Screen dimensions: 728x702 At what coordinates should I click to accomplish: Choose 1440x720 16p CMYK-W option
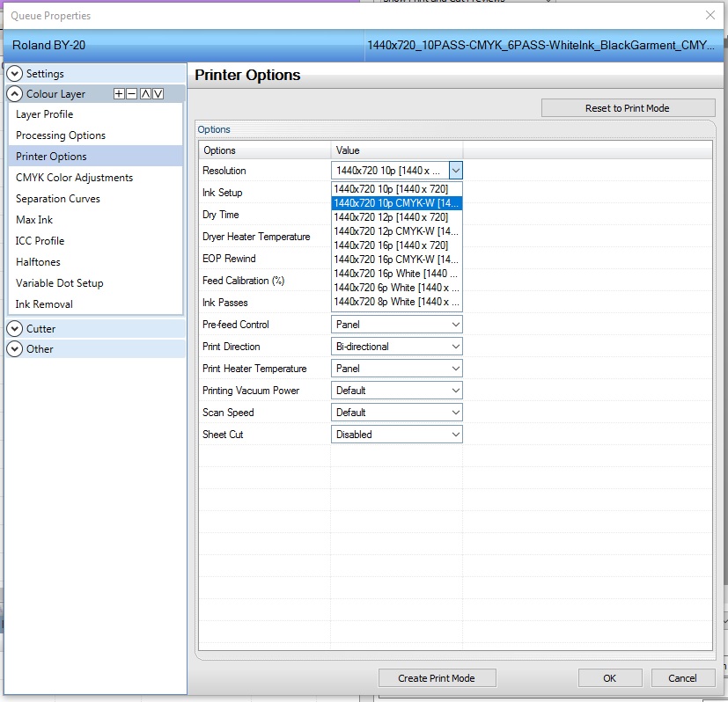pyautogui.click(x=397, y=260)
